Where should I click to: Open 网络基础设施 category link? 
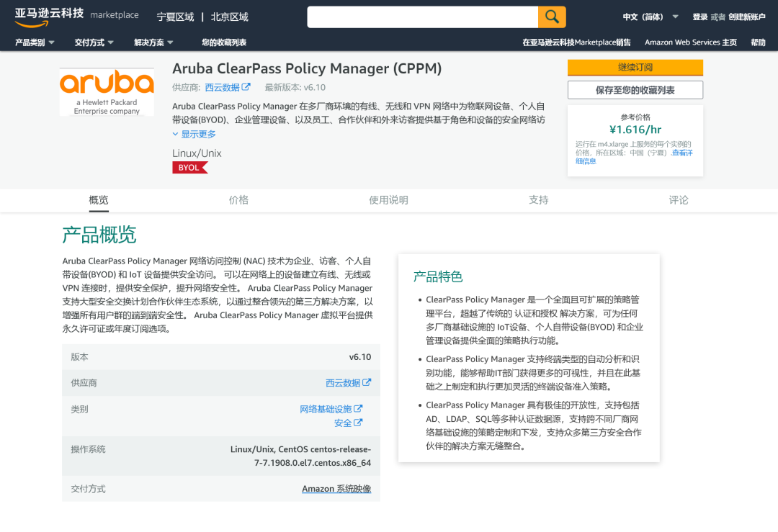pos(326,409)
